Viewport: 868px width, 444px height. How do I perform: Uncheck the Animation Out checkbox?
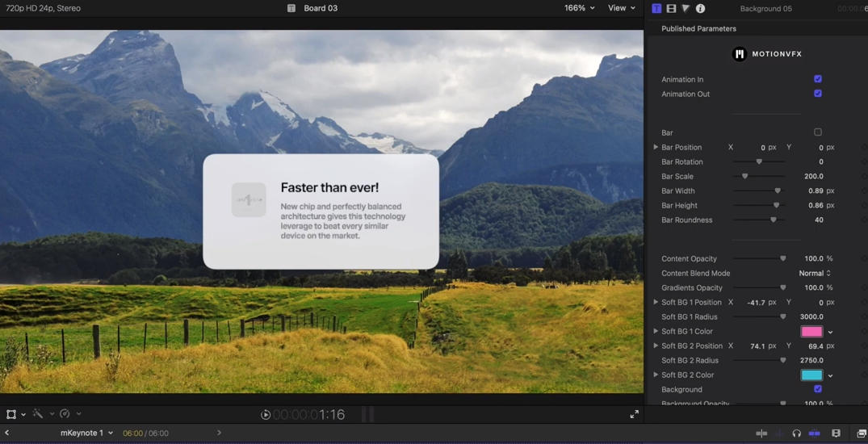click(x=817, y=94)
